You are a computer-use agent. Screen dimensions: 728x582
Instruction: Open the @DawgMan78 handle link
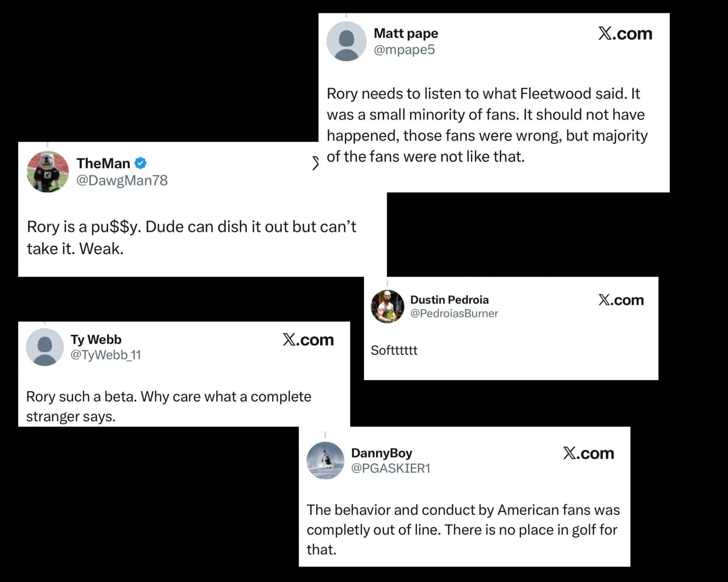[x=122, y=180]
